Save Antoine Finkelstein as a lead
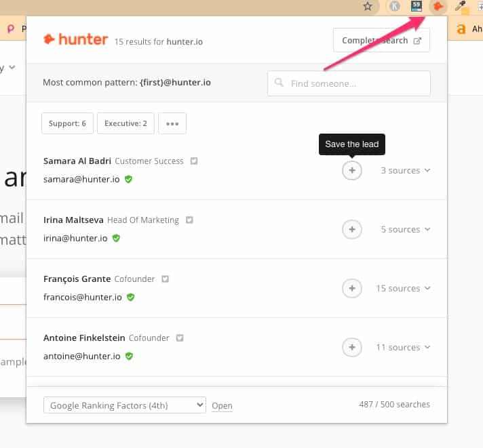The width and height of the screenshot is (483, 448). coord(352,348)
